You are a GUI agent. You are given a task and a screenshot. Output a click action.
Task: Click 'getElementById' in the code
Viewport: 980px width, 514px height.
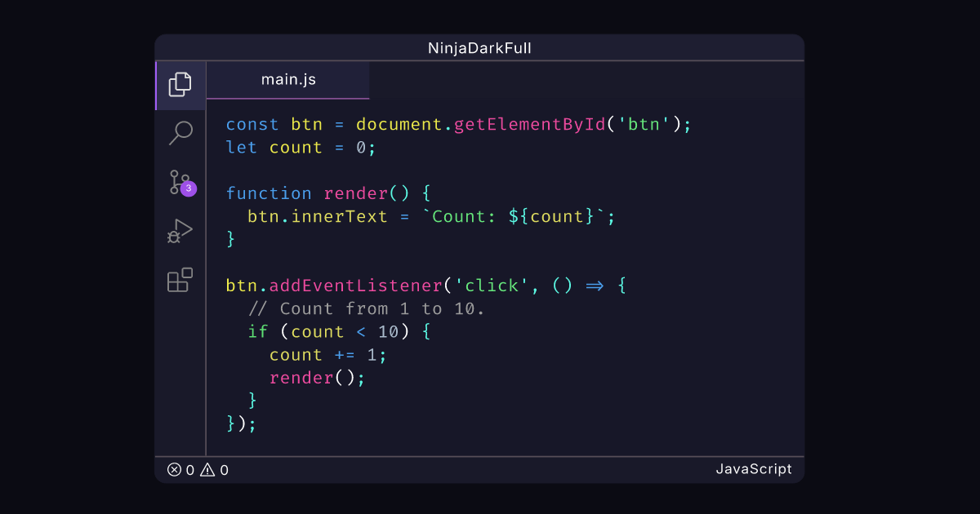[530, 125]
